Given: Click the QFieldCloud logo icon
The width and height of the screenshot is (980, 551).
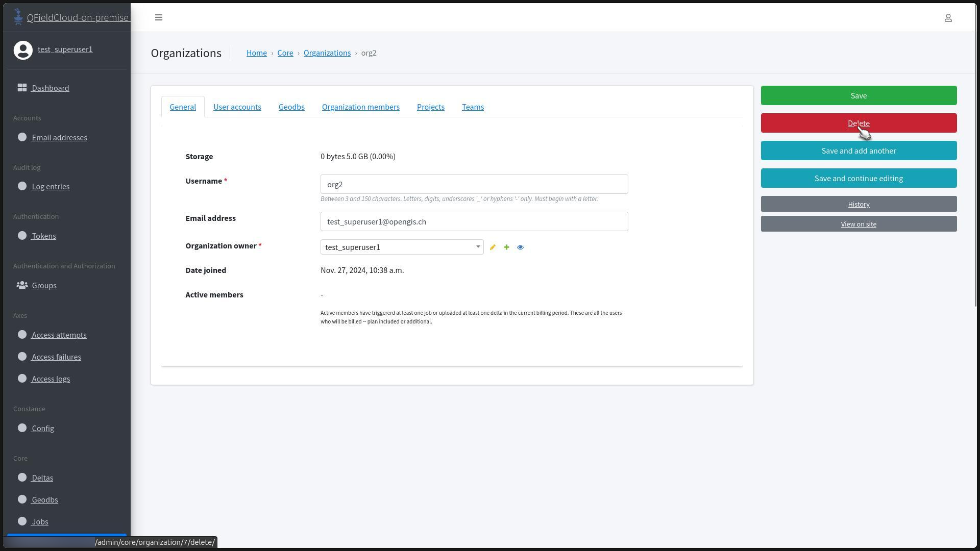Looking at the screenshot, I should 18,17.
